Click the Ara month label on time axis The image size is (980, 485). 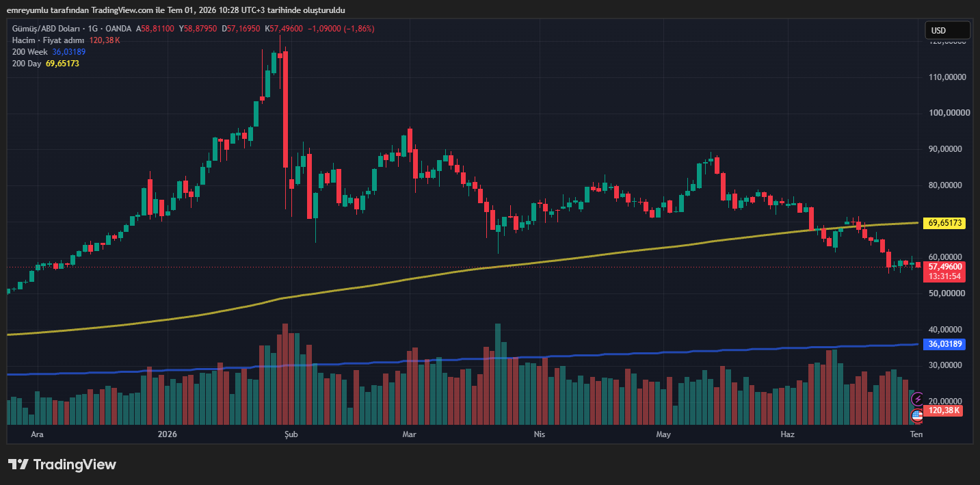click(38, 434)
